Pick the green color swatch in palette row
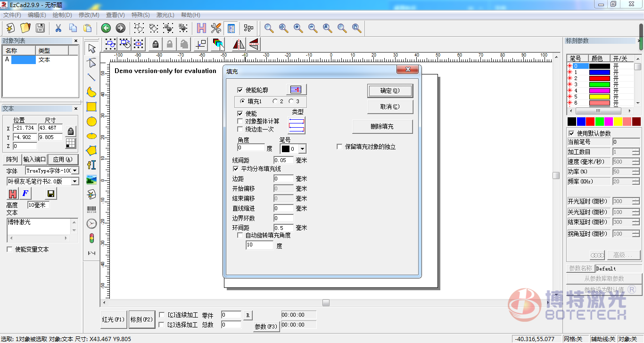This screenshot has height=343, width=644. click(599, 122)
